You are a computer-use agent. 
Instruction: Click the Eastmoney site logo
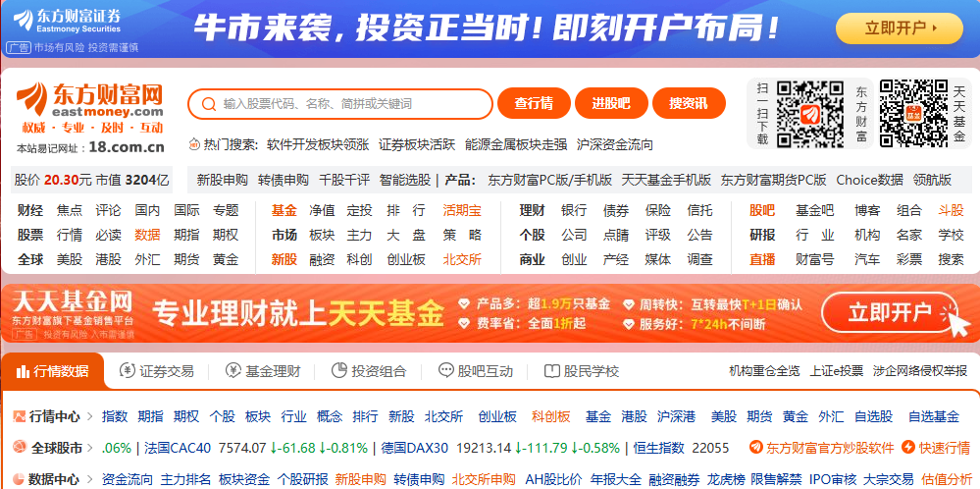pyautogui.click(x=89, y=101)
